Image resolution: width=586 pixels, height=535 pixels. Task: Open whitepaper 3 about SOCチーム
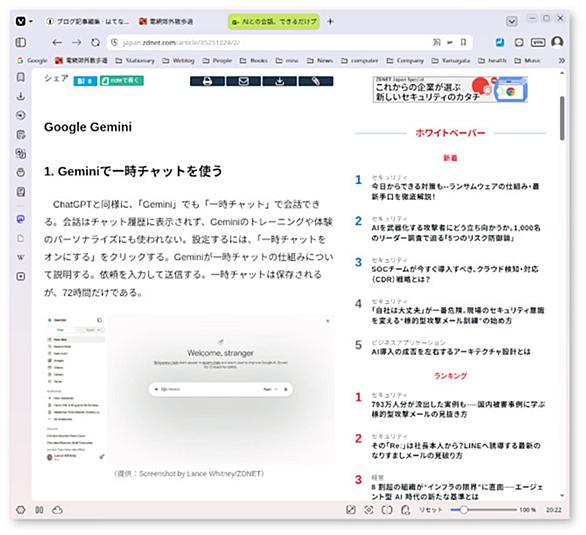click(x=455, y=274)
